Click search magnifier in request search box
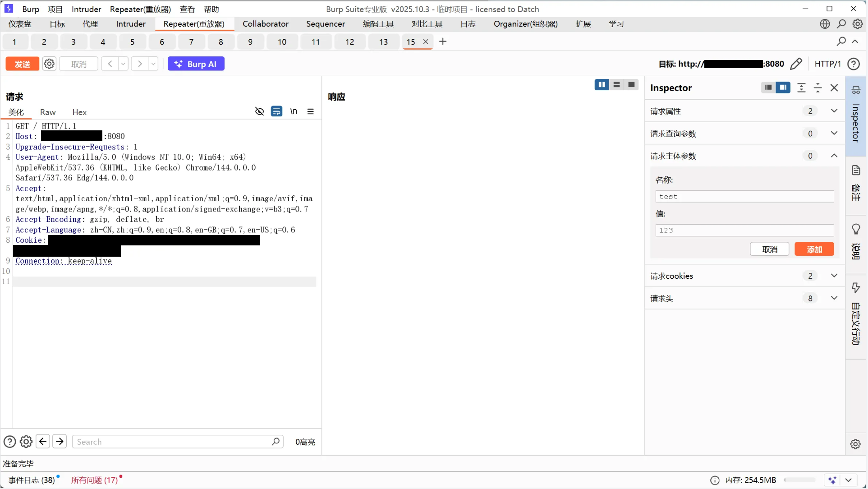This screenshot has height=489, width=868. point(276,442)
